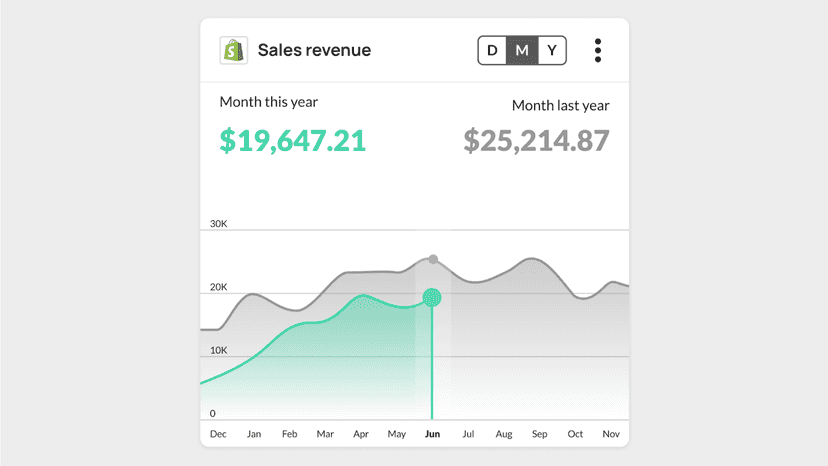Click the 30K y-axis label

click(219, 223)
